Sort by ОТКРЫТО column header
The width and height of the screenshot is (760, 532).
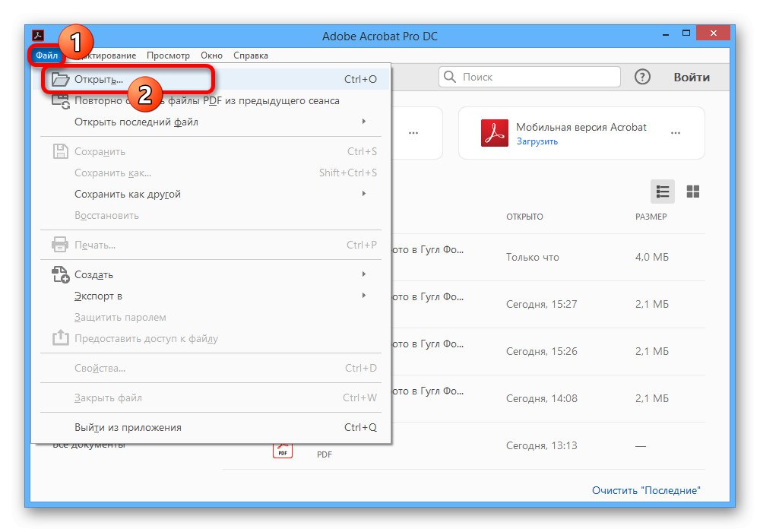click(524, 217)
